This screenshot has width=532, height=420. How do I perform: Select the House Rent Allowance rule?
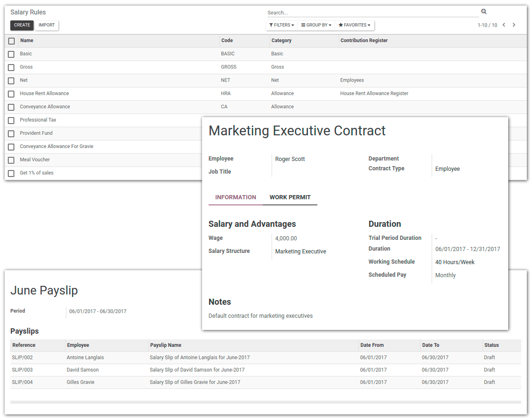tap(44, 93)
